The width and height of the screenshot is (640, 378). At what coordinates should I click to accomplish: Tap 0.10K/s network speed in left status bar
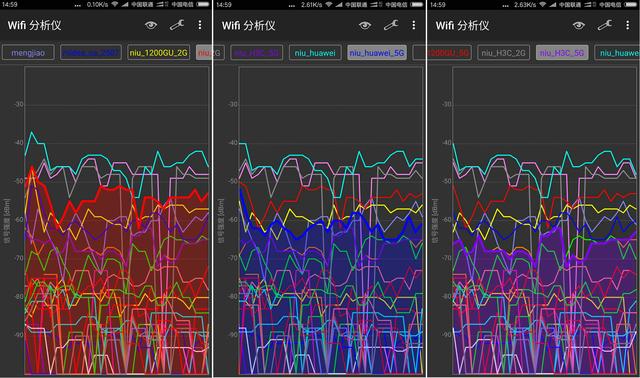(x=98, y=4)
